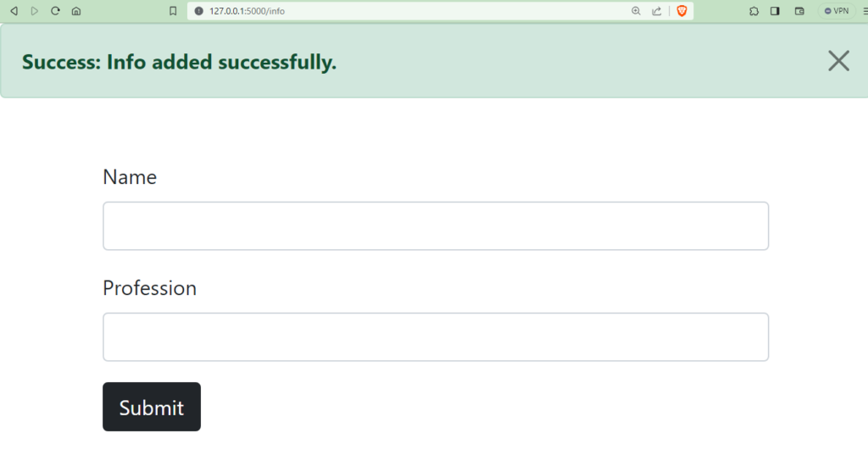Viewport: 868px width, 450px height.
Task: Go back using browser back arrow
Action: click(x=14, y=11)
